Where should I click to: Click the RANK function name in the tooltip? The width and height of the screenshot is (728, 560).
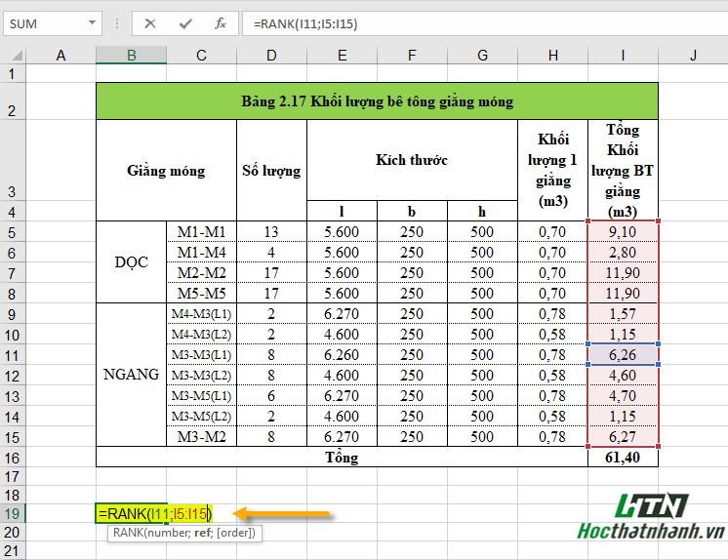point(129,533)
